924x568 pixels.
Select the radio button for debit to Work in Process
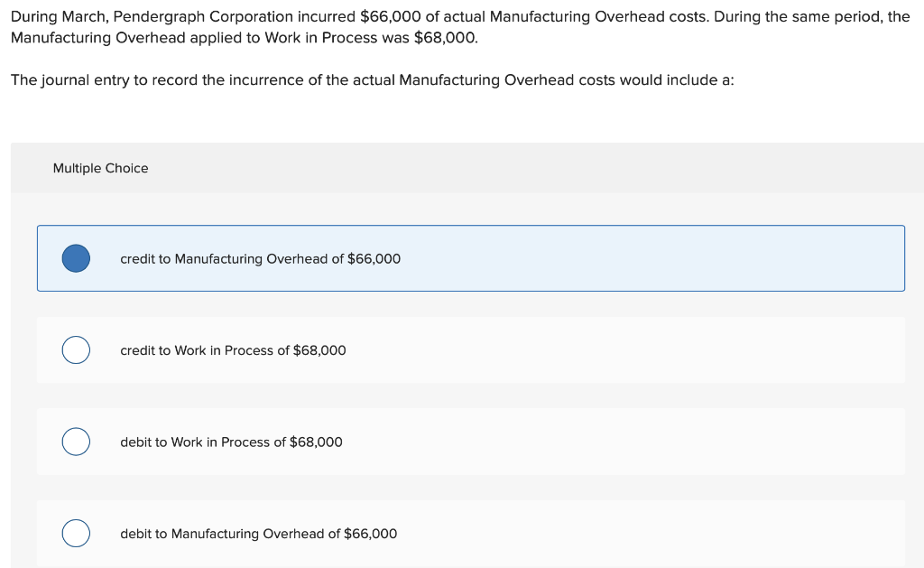point(76,442)
